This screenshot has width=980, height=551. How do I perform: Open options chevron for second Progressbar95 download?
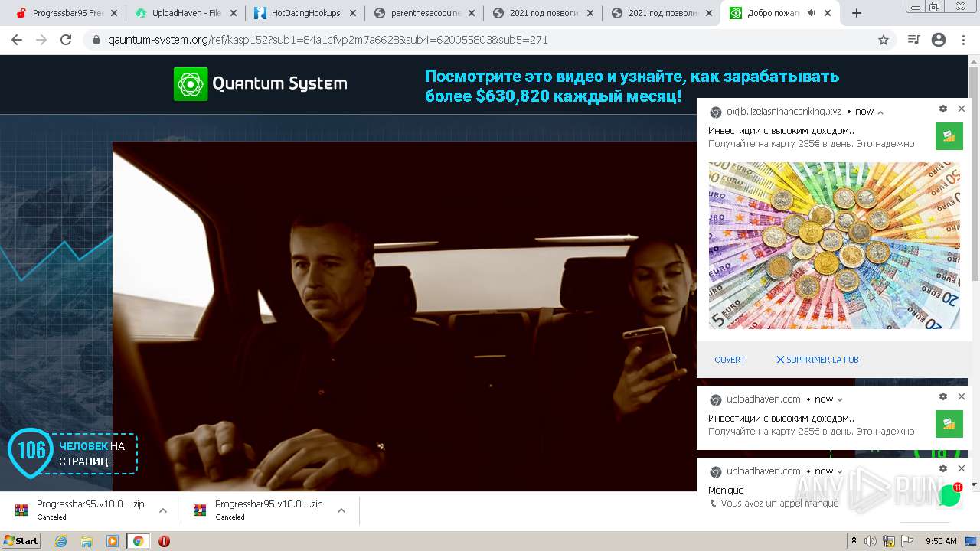[x=341, y=510]
